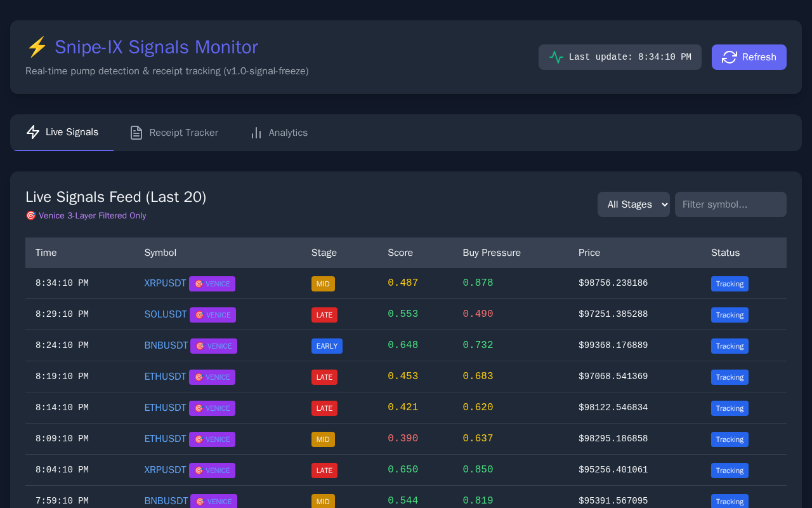812x508 pixels.
Task: Switch to the Receipt Tracker tab
Action: [174, 133]
